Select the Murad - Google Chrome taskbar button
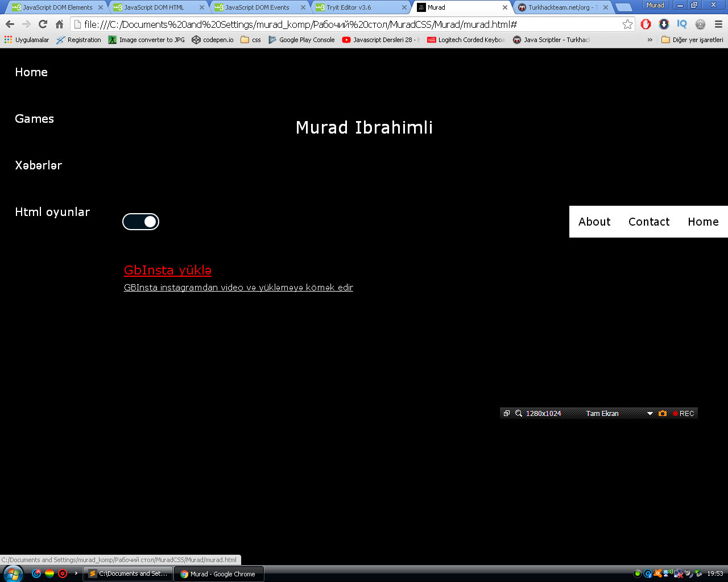Viewport: 728px width, 582px height. [x=218, y=573]
